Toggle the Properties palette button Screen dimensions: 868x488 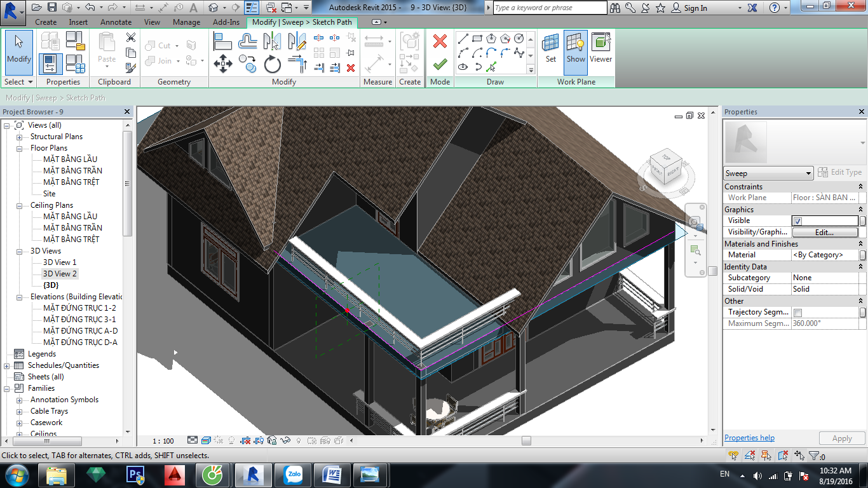coord(51,64)
